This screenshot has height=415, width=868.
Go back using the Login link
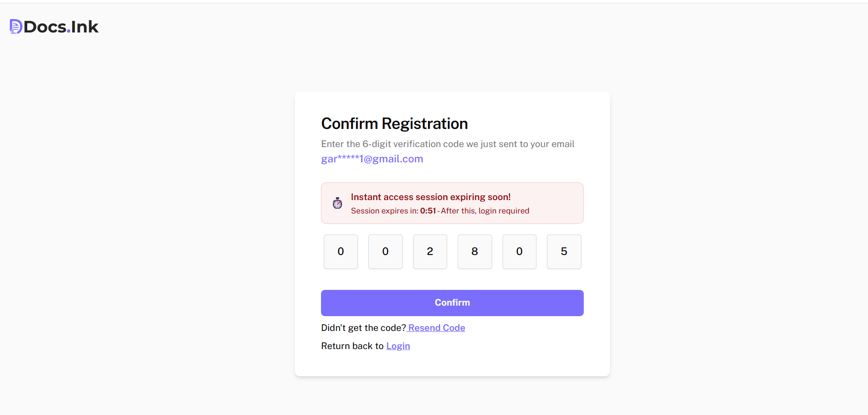[398, 346]
